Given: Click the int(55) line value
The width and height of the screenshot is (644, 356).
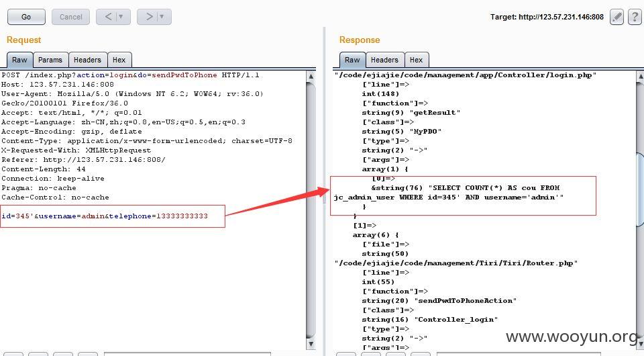Looking at the screenshot, I should point(378,282).
